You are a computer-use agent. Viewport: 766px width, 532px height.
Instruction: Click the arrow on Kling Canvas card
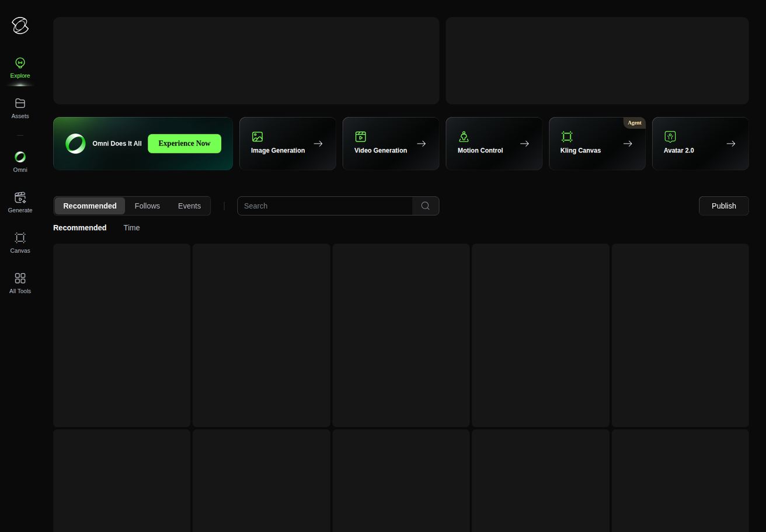[628, 144]
